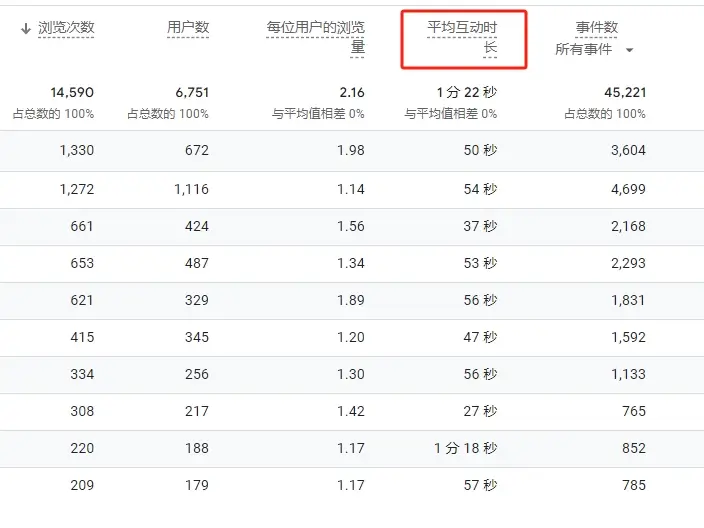Click the views cell 415

point(82,337)
